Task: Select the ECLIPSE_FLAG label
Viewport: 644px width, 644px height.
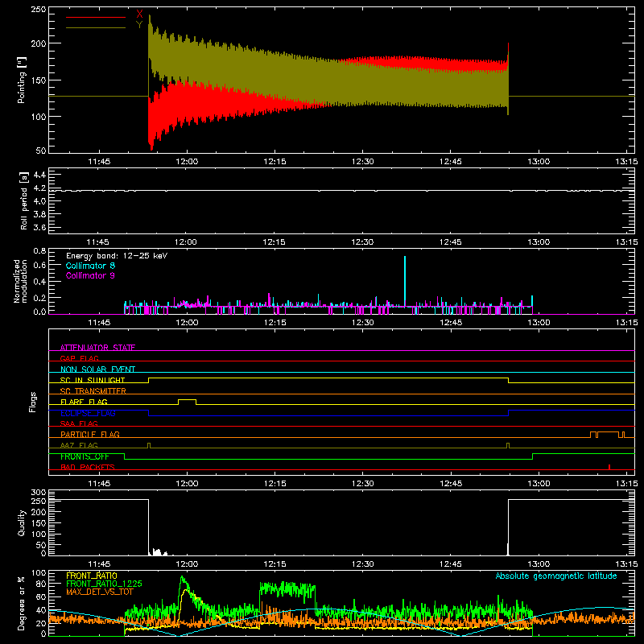Action: coord(88,413)
